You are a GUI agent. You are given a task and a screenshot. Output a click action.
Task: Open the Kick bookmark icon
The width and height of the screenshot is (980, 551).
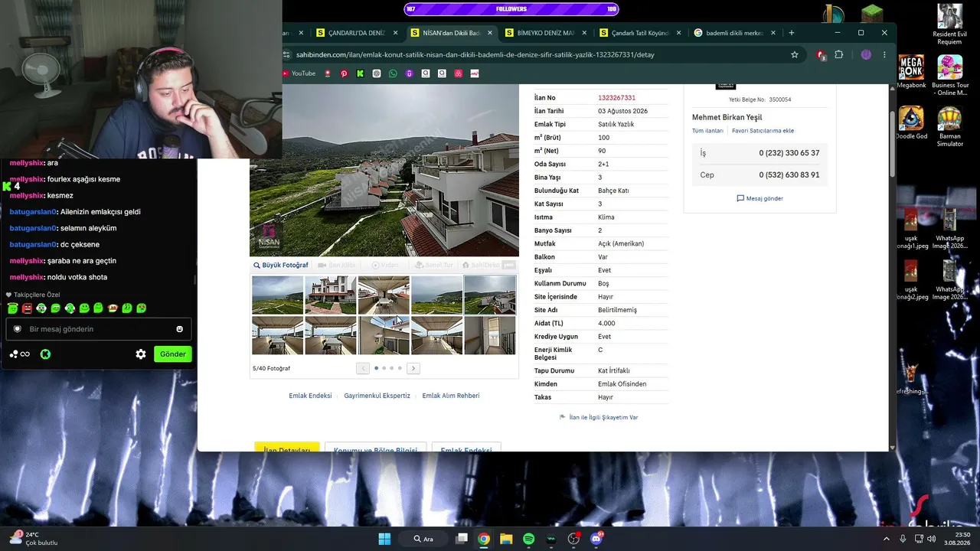coord(360,73)
